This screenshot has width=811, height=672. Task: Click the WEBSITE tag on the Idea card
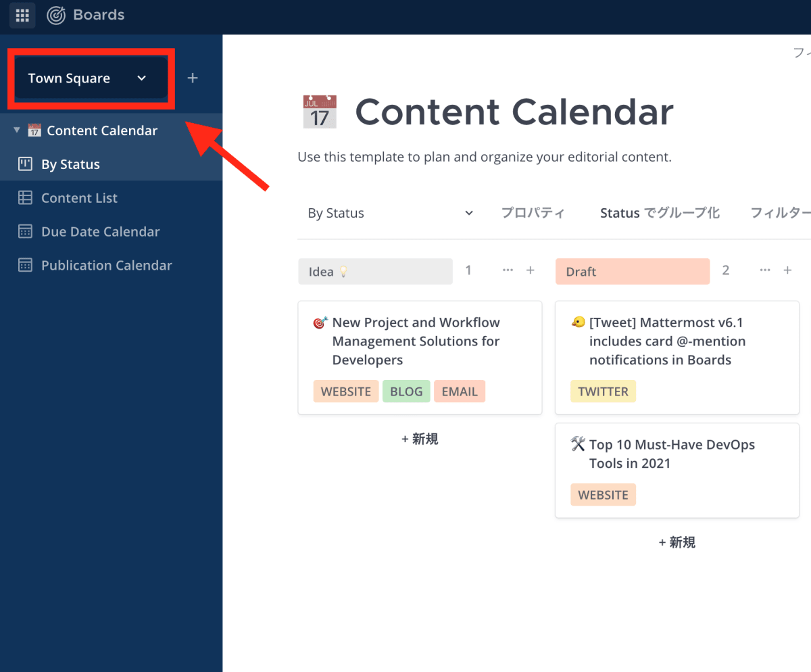346,391
